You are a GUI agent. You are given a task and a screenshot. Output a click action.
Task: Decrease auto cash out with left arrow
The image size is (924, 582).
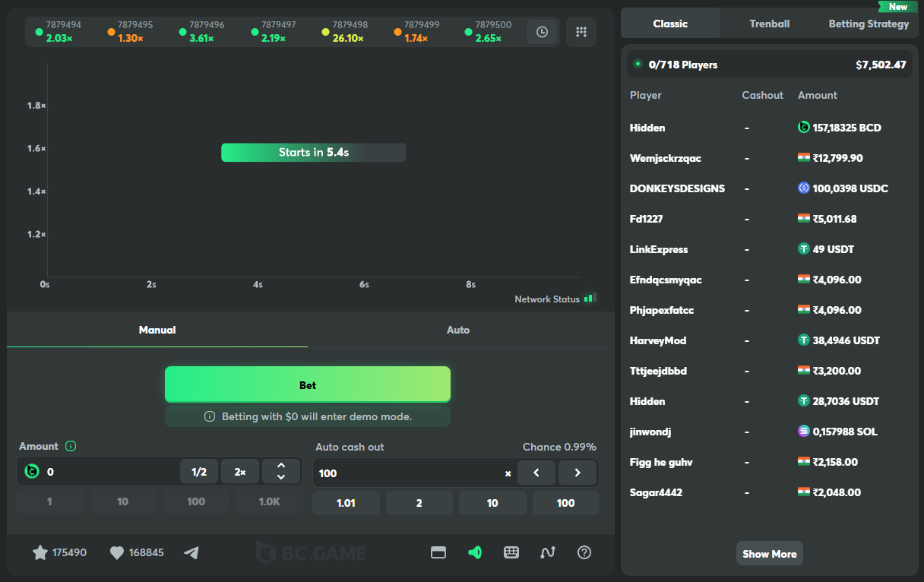pyautogui.click(x=536, y=473)
